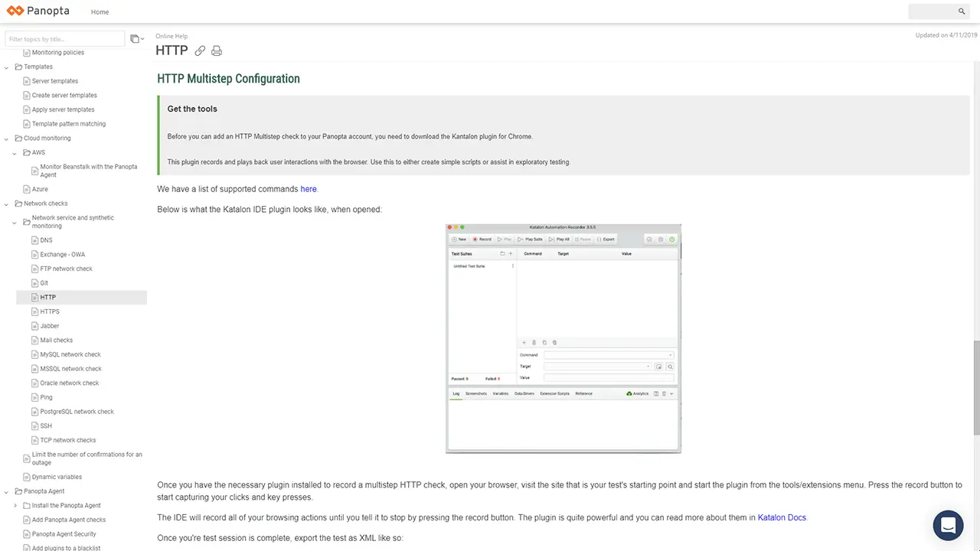The width and height of the screenshot is (980, 551).
Task: Collapse Network service and synthetic monitoring
Action: pos(15,222)
